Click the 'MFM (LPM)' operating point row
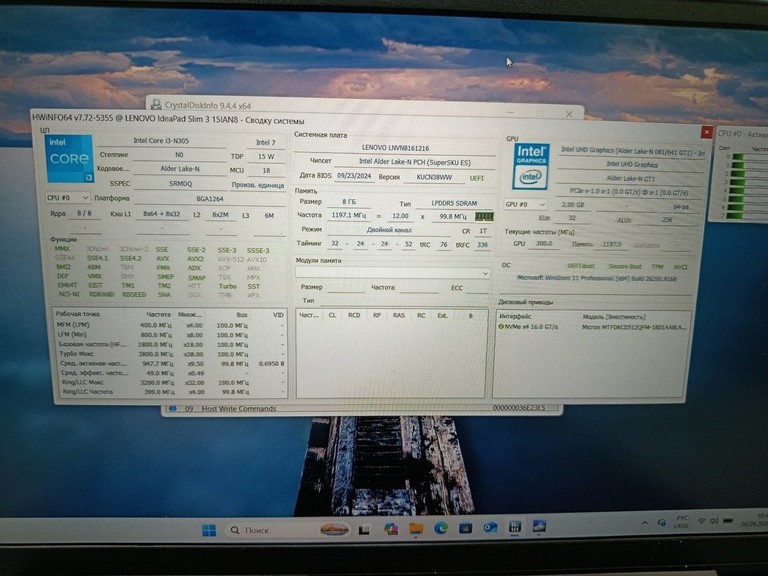The width and height of the screenshot is (768, 576). [x=169, y=325]
